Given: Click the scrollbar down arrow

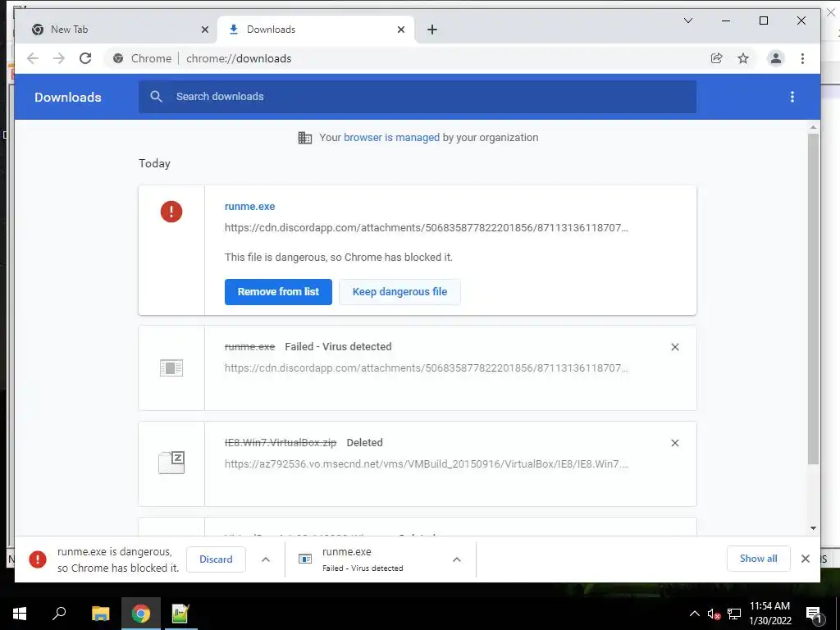Looking at the screenshot, I should pyautogui.click(x=813, y=528).
